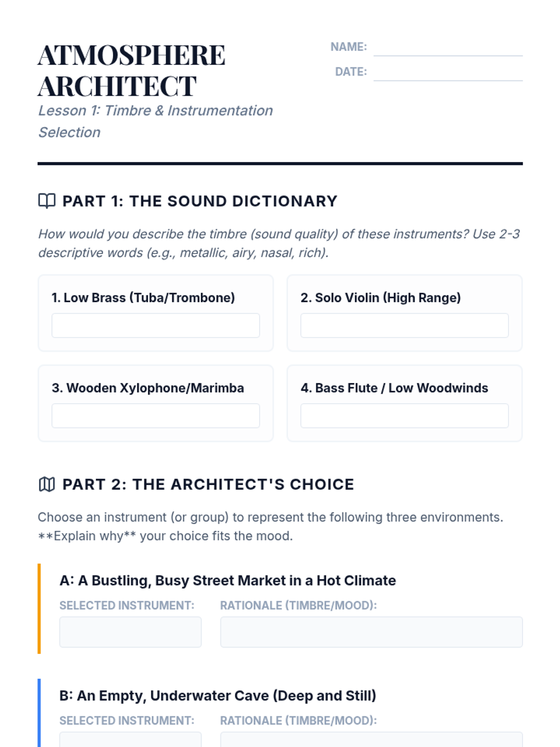This screenshot has height=747, width=560.
Task: Click the Part 2: The Architect's Choice heading
Action: 208,485
